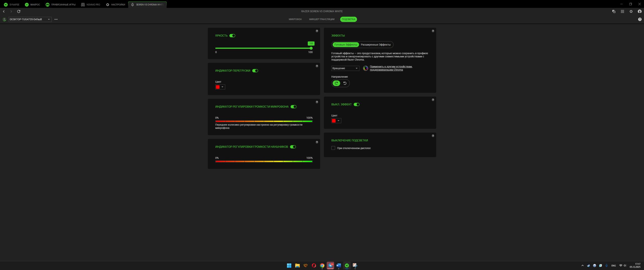Screen dimensions: 644x270
Task: Select the ПОДСВЕТКА section
Action: 348,19
